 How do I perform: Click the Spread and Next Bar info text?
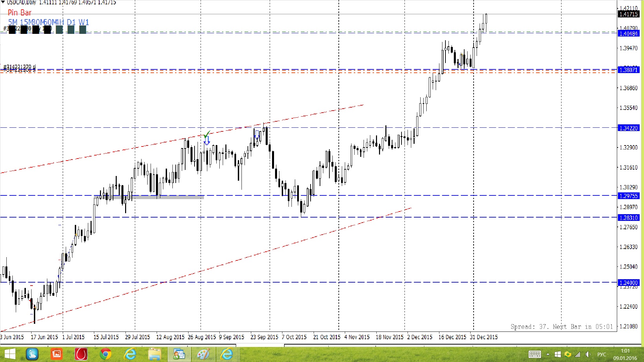tap(562, 326)
